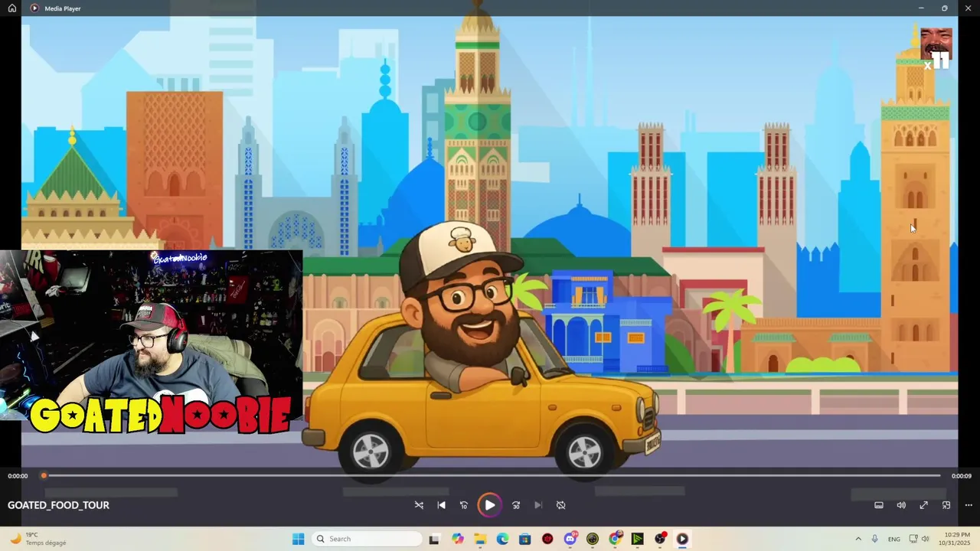
Task: Click the taskbar Search box
Action: pyautogui.click(x=367, y=539)
